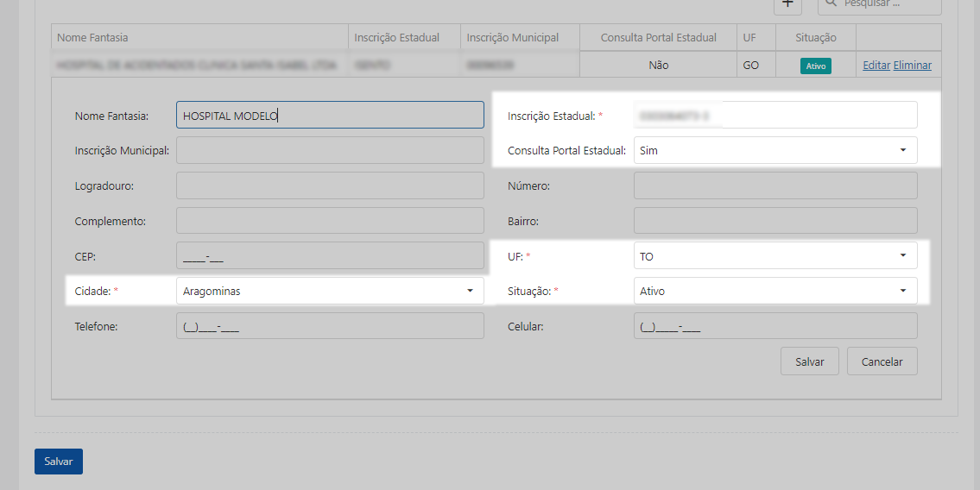This screenshot has width=980, height=490.
Task: Click the Inscrição Municipal input field
Action: tap(330, 150)
